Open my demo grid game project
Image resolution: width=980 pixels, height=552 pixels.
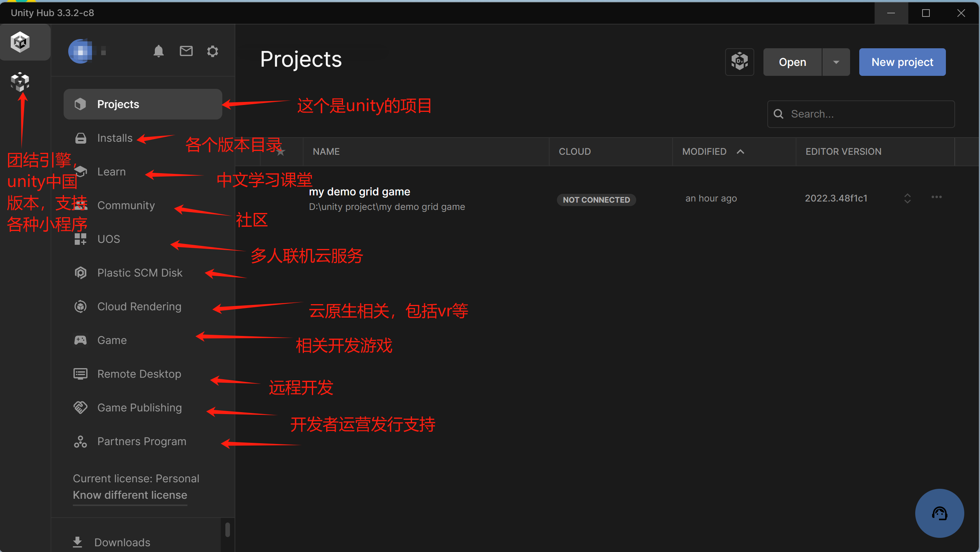tap(359, 192)
